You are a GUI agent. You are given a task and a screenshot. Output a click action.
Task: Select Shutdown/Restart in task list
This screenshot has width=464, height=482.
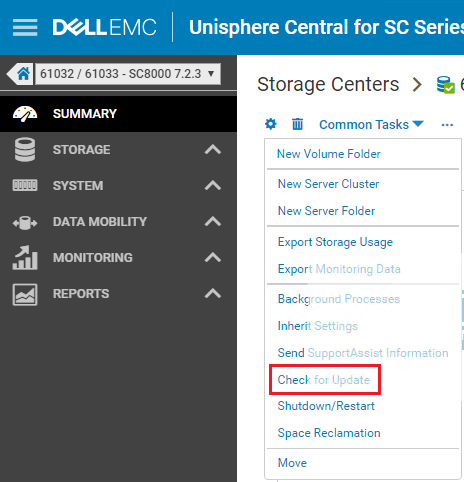(326, 406)
